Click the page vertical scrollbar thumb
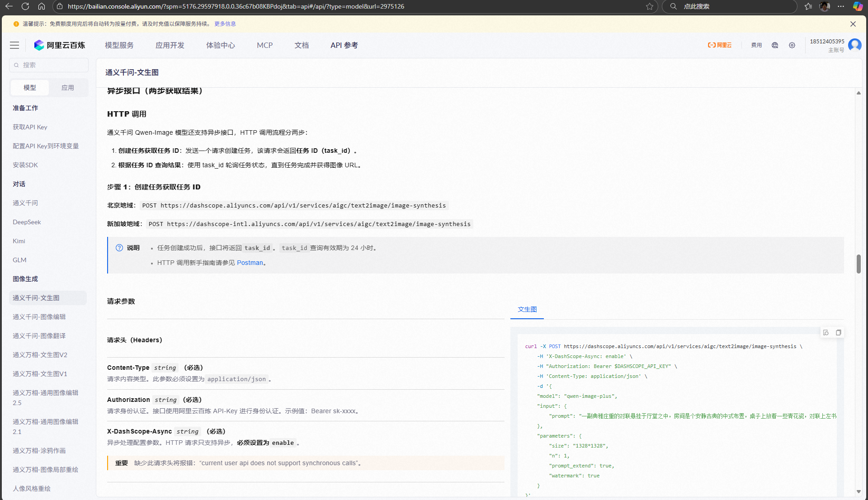Viewport: 868px width, 500px height. (859, 264)
